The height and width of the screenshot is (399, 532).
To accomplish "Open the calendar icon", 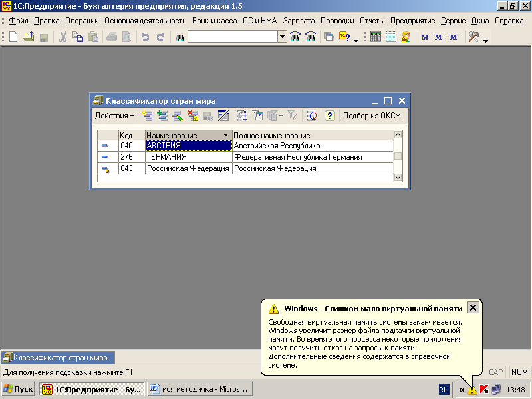I will coord(391,37).
